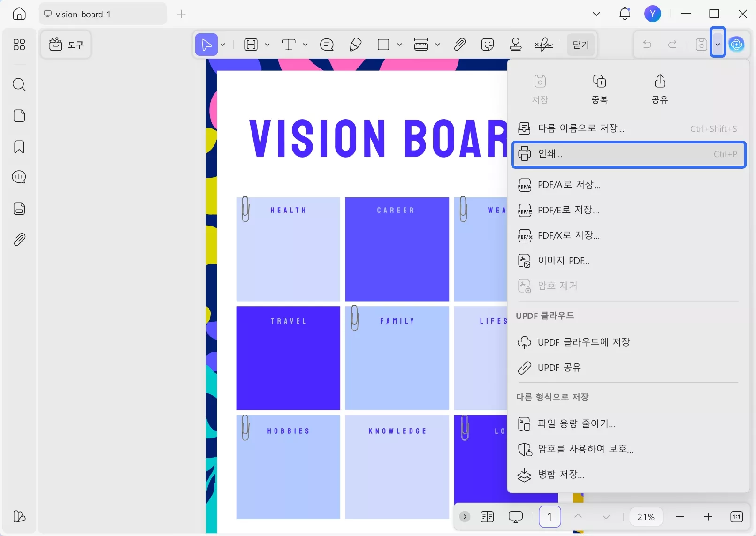Click the 닫기 close toolbar button
This screenshot has height=536, width=756.
coord(581,45)
